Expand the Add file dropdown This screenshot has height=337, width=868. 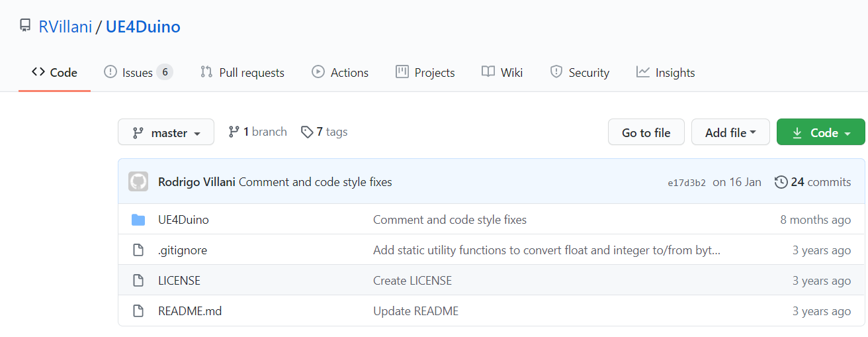coord(730,132)
